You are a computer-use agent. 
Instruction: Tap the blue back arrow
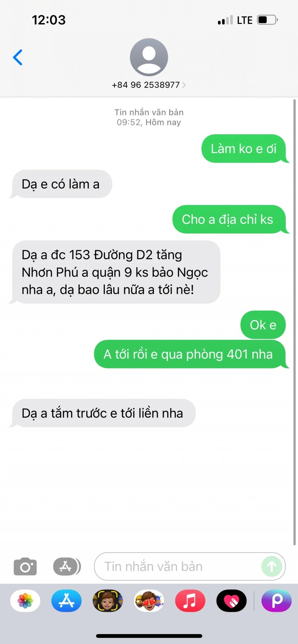18,57
